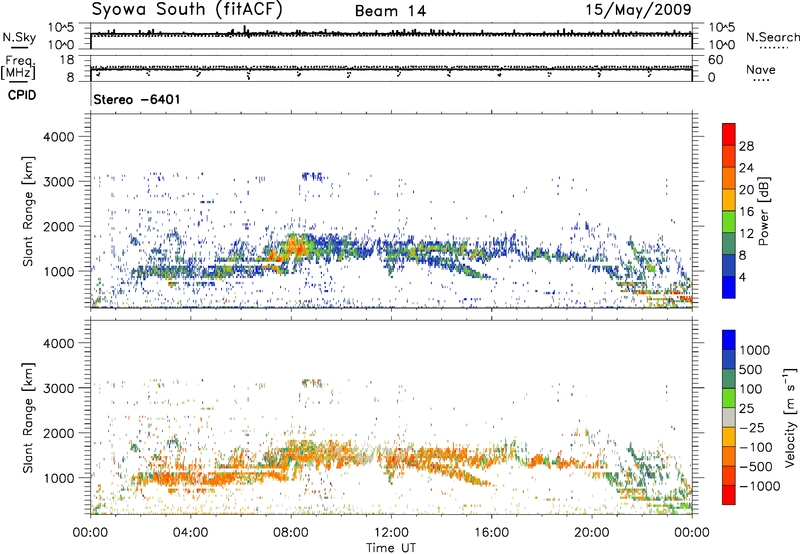Pick the bright blue top segment of Velocity colorbar

[x=729, y=340]
